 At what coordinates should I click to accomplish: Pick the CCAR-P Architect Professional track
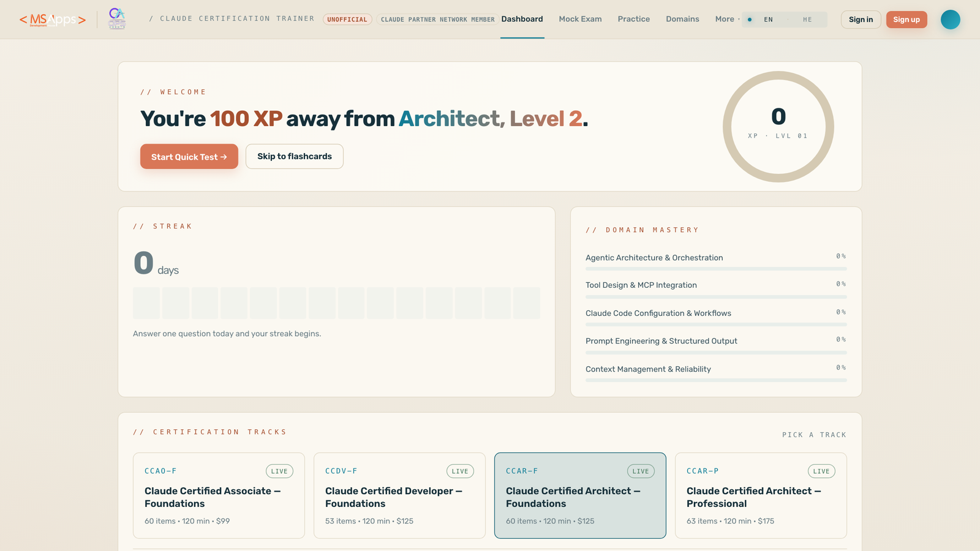click(x=761, y=495)
